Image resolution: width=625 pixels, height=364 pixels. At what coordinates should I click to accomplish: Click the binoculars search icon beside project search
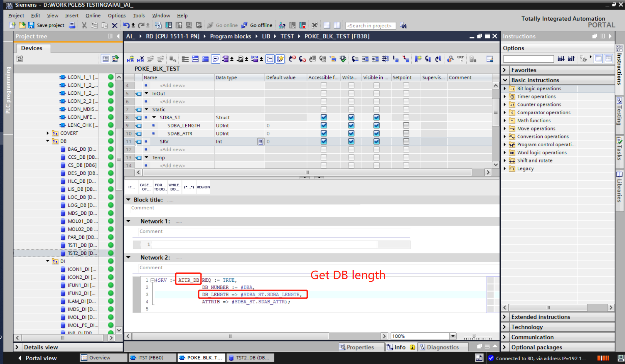click(403, 25)
